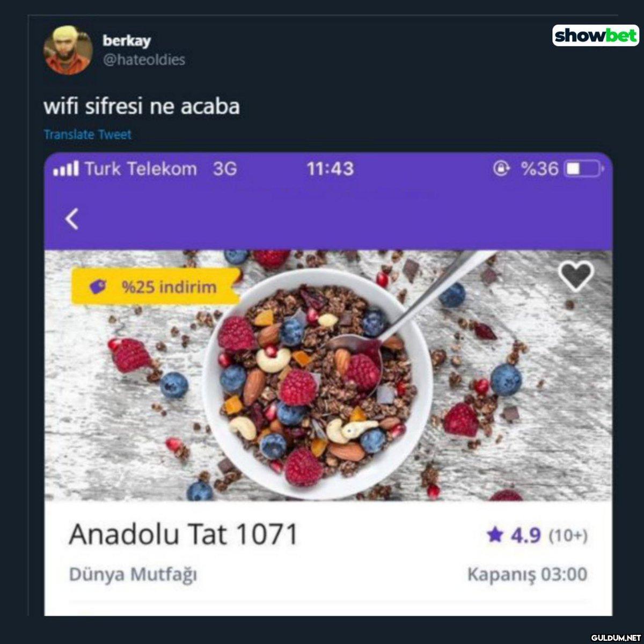Open the granola bowl cover photo
Viewport: 644px width, 644px height.
(x=328, y=375)
